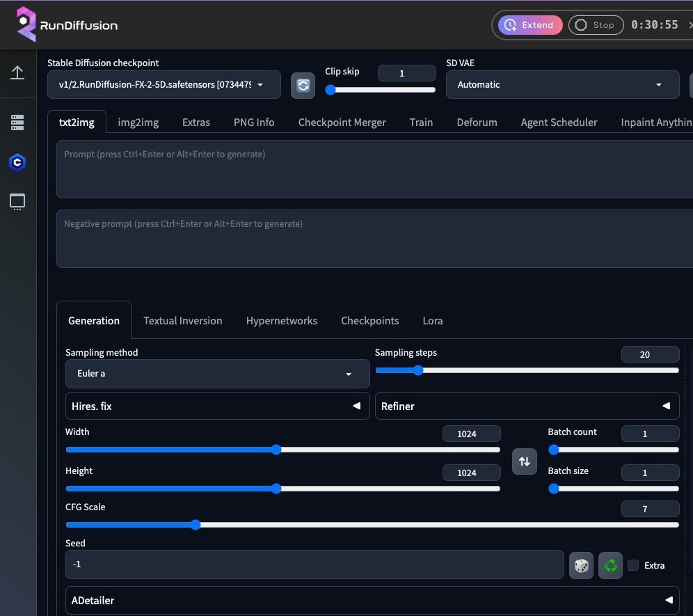Image resolution: width=693 pixels, height=616 pixels.
Task: Expand the ADetailer section
Action: 372,600
